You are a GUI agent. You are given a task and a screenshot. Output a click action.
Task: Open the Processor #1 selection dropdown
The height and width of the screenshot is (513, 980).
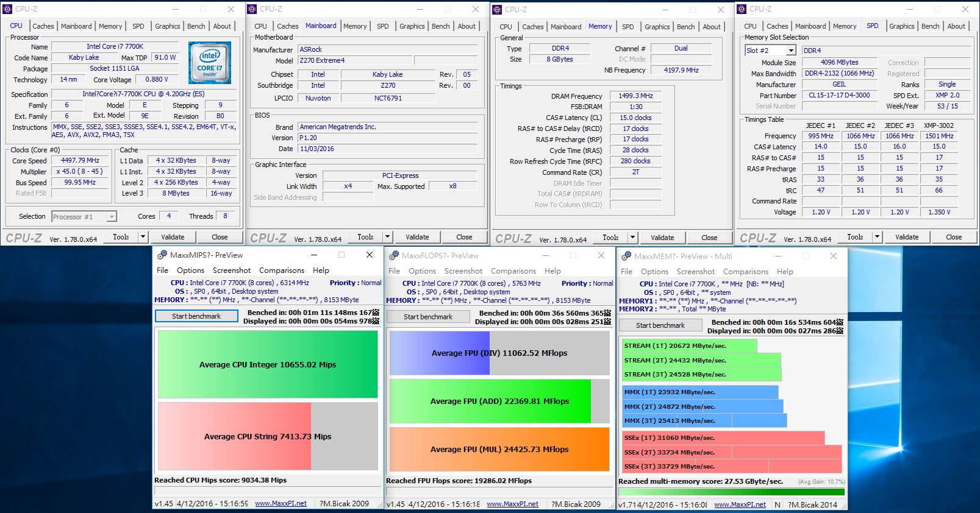(111, 217)
